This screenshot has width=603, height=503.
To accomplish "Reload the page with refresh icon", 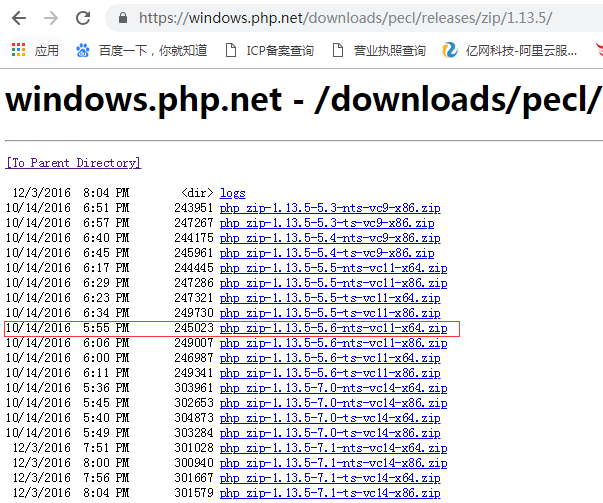I will (x=83, y=18).
